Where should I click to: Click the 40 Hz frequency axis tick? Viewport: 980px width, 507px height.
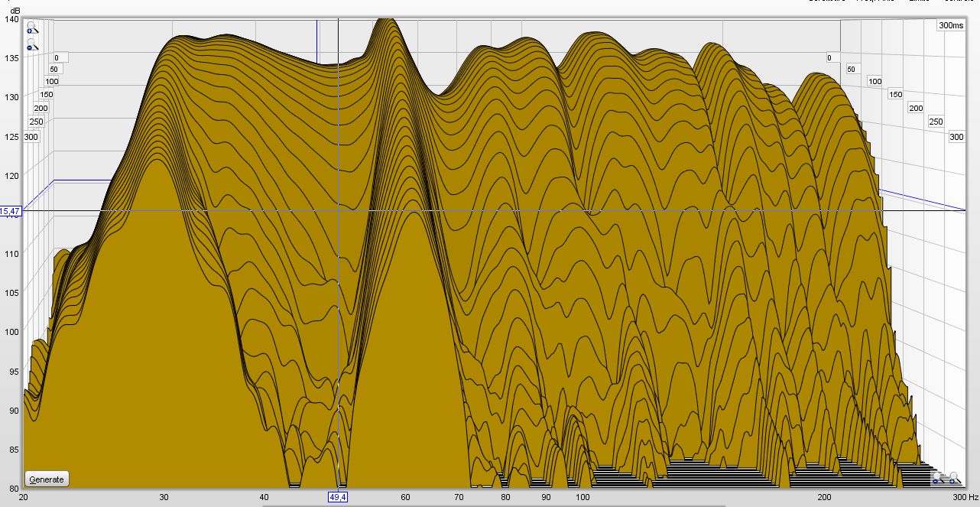coord(264,497)
